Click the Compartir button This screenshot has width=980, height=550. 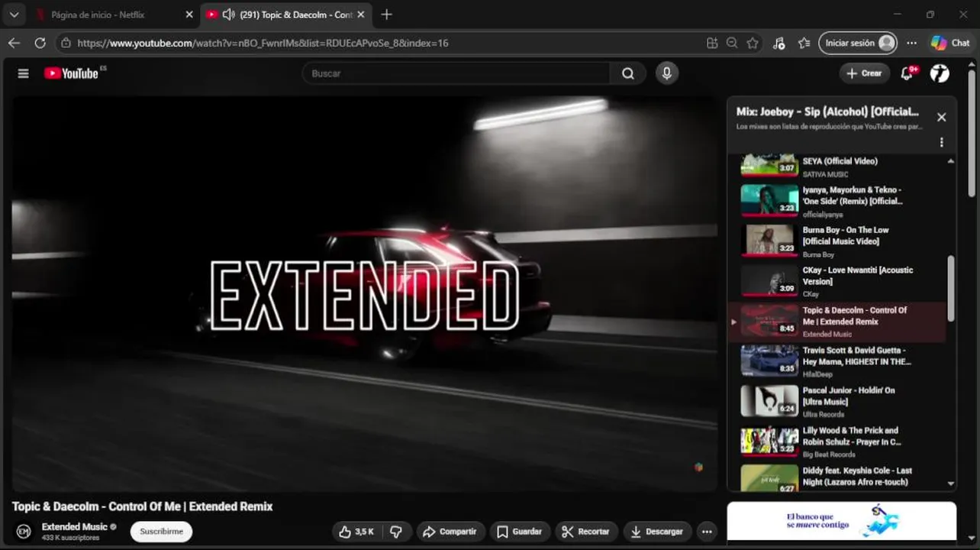click(450, 532)
